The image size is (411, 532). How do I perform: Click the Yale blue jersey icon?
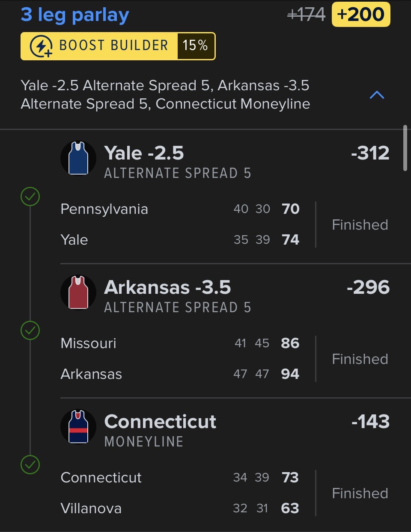click(x=78, y=158)
